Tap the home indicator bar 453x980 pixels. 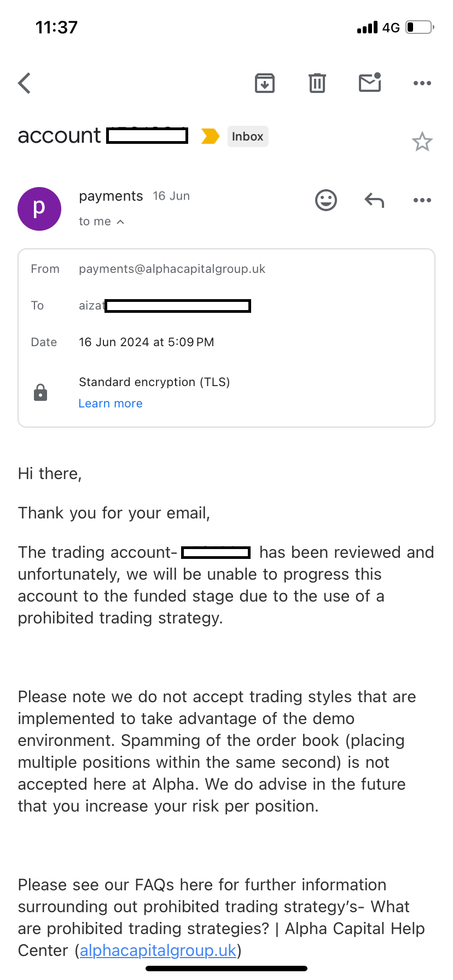pos(226,969)
